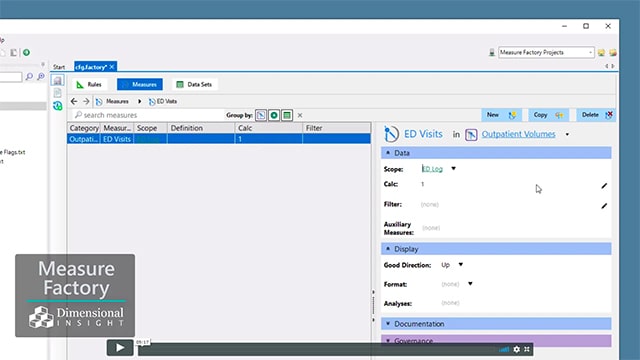Focus the search measures field
This screenshot has width=640, height=360.
[149, 115]
